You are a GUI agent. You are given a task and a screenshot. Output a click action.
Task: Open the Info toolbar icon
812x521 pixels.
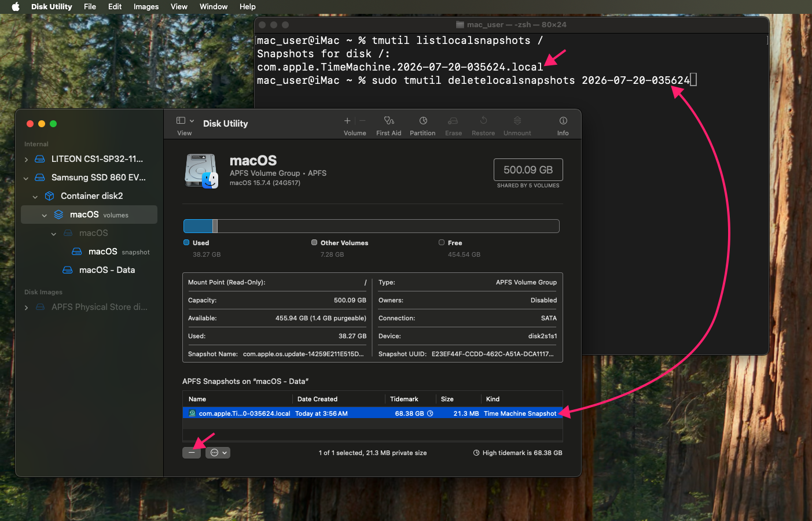pyautogui.click(x=563, y=120)
